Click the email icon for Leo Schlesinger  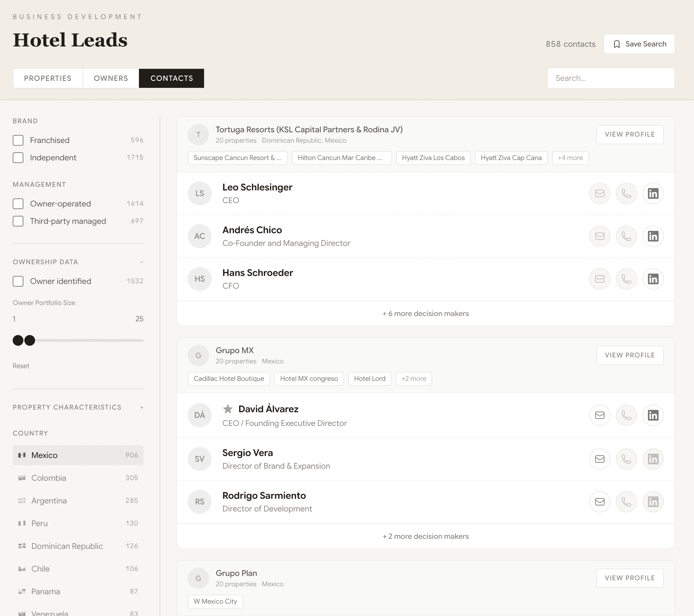point(599,193)
